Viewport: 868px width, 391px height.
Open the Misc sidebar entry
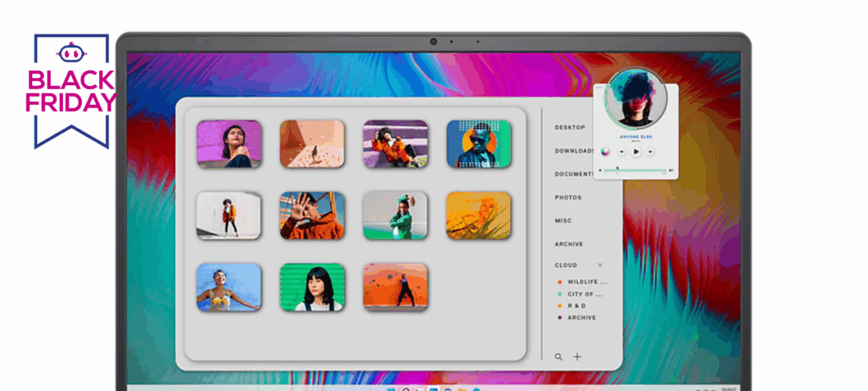pos(563,221)
